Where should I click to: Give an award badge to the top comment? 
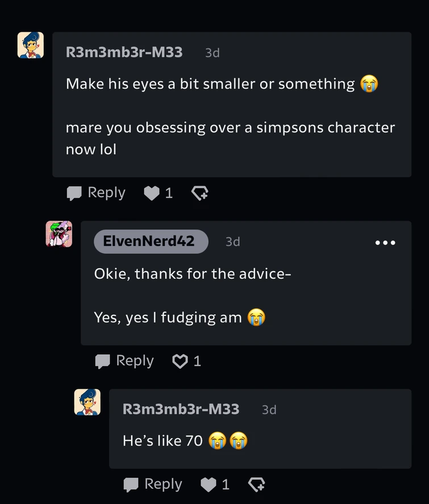tap(199, 194)
